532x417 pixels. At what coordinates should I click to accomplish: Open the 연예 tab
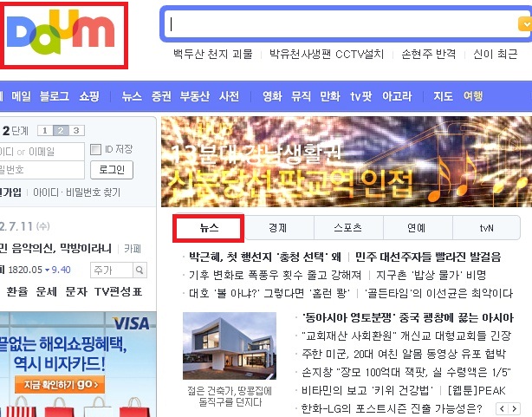418,228
